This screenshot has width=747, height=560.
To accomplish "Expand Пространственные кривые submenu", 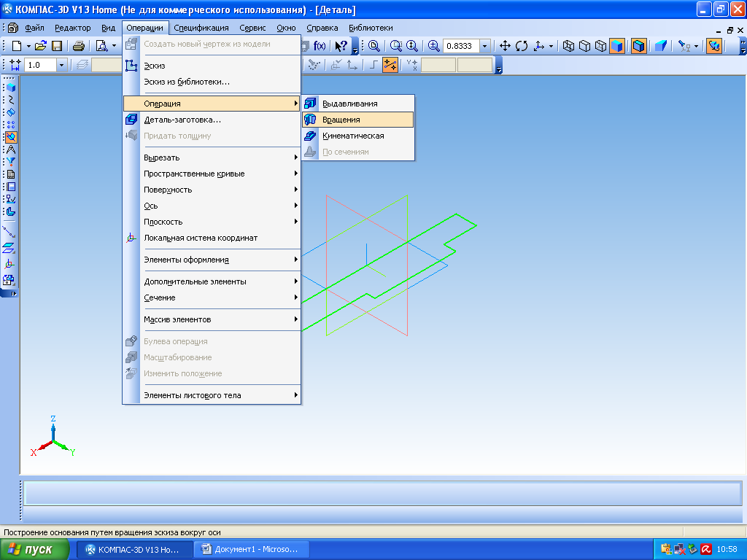I will pyautogui.click(x=212, y=174).
